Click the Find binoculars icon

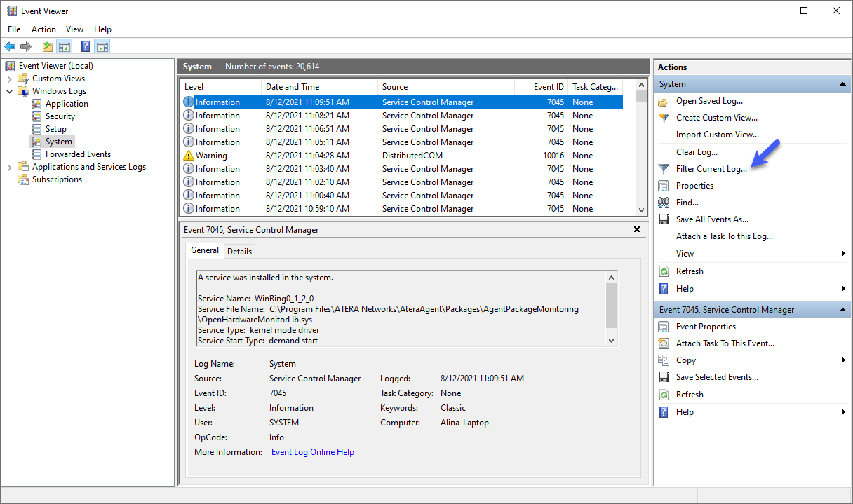pyautogui.click(x=664, y=203)
